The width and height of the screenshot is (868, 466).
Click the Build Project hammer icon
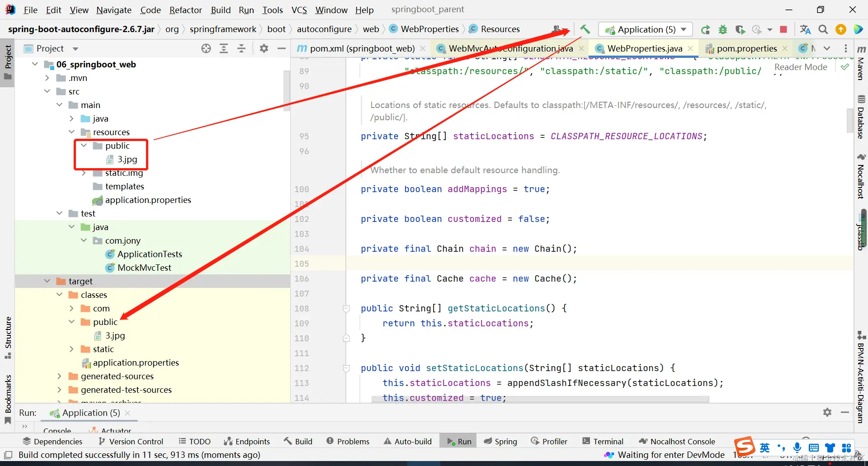[585, 29]
